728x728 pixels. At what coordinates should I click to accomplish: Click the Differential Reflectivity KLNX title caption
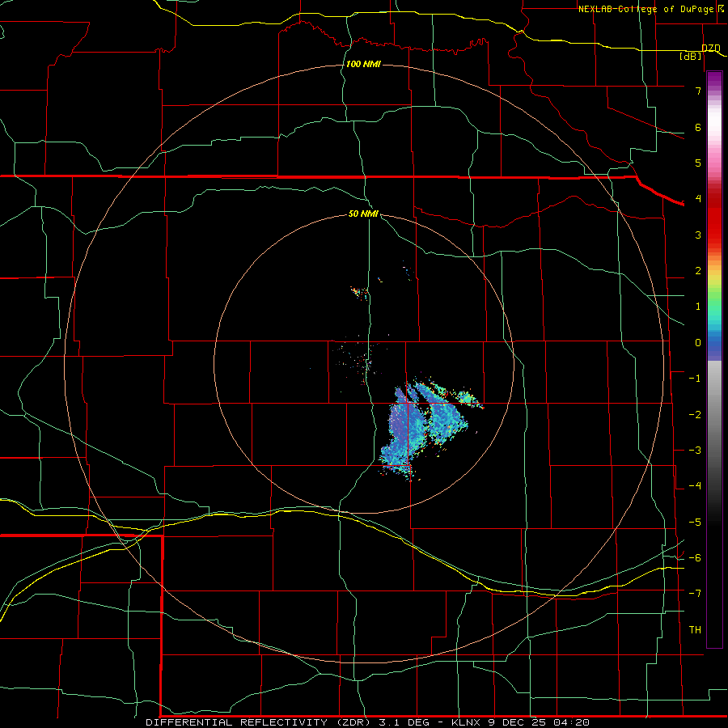[x=367, y=722]
